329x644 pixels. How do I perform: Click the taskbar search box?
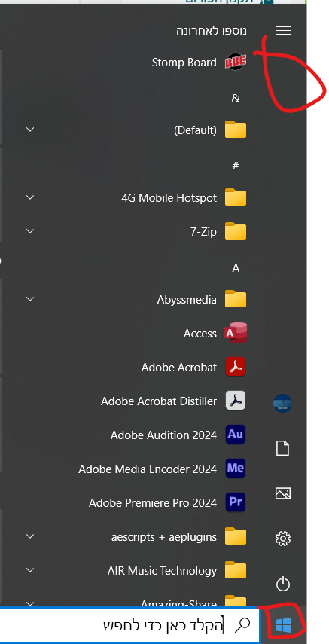point(129,625)
